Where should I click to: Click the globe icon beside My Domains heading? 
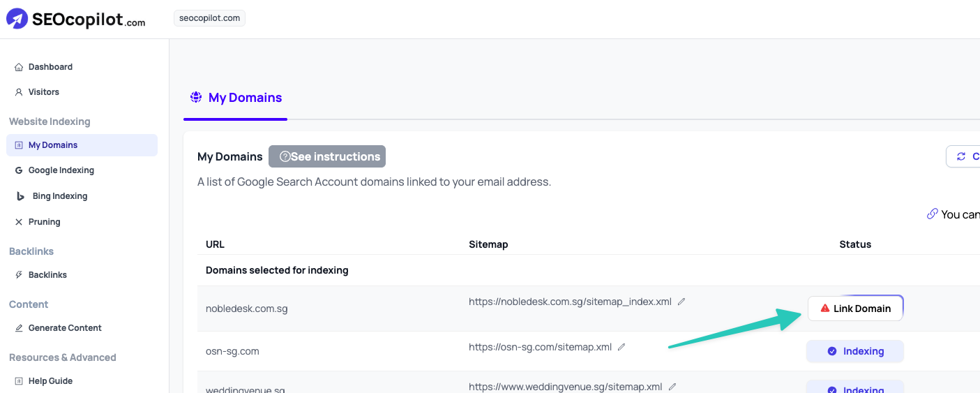coord(196,98)
